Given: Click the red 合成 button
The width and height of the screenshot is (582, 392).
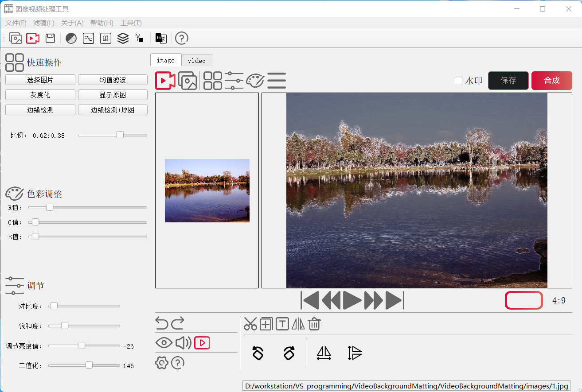Looking at the screenshot, I should point(552,81).
